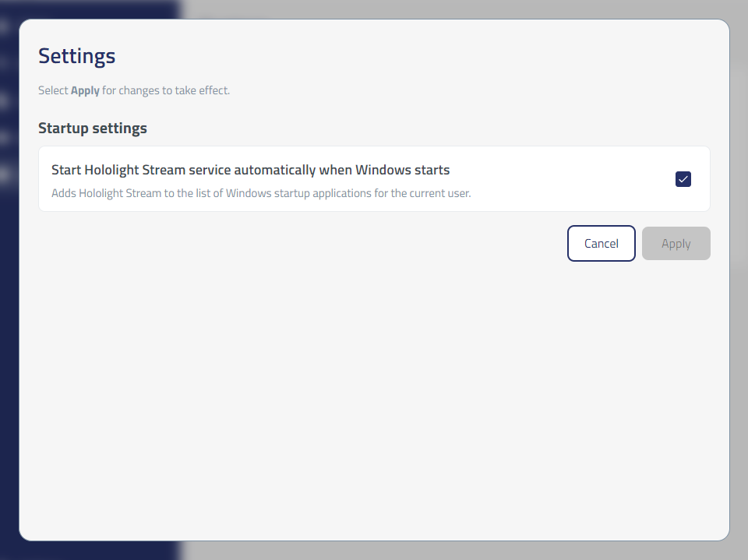Viewport: 748px width, 560px height.
Task: Select the 'Start Hololight Stream service automatically' label
Action: 250,171
